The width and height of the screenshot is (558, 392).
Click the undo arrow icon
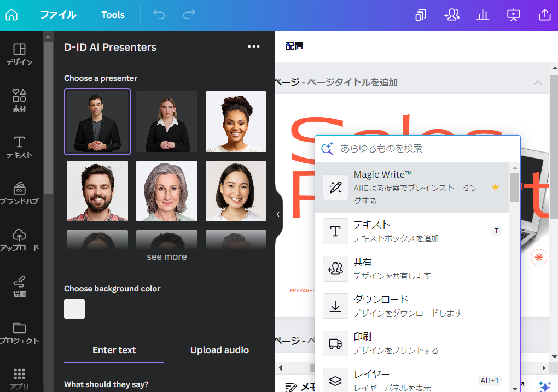tap(159, 15)
